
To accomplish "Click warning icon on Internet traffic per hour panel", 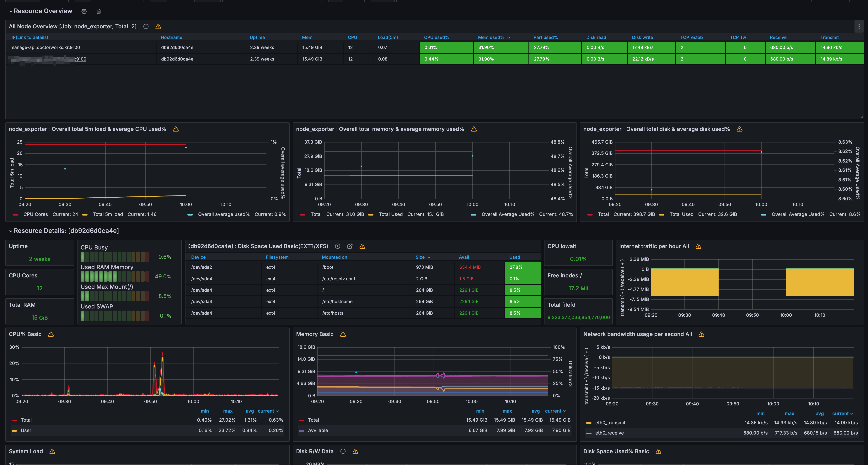I will (x=698, y=246).
